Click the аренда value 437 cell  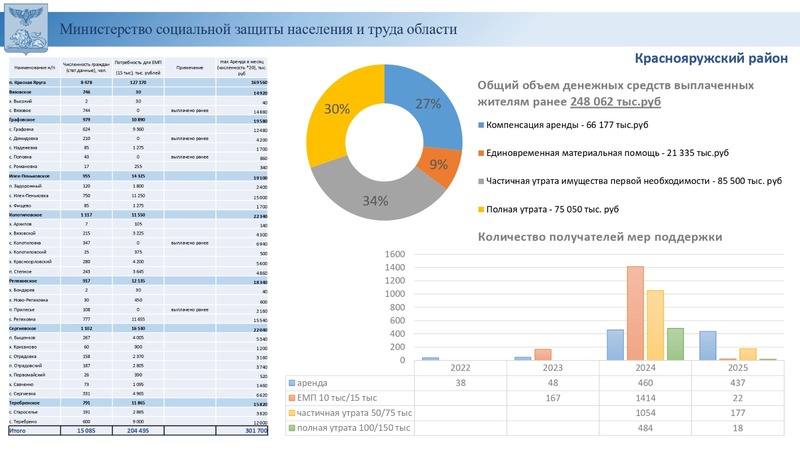(x=738, y=383)
